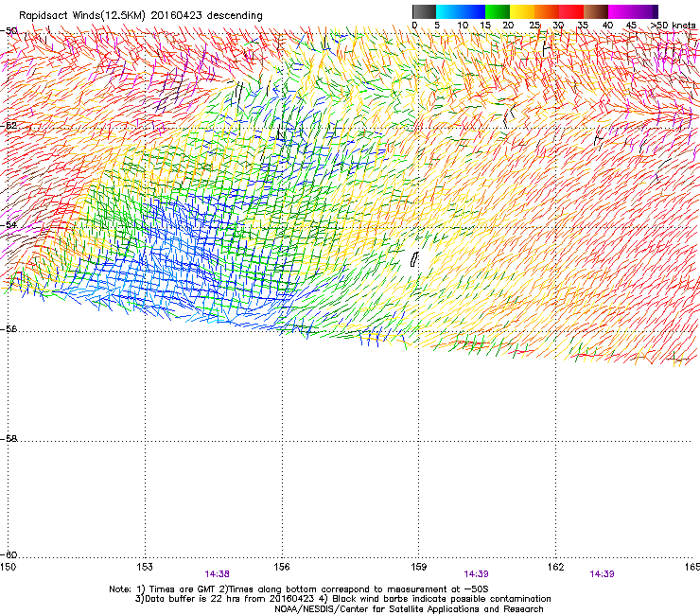The width and height of the screenshot is (700, 615).
Task: Click the latitude label '-60'
Action: 9,555
